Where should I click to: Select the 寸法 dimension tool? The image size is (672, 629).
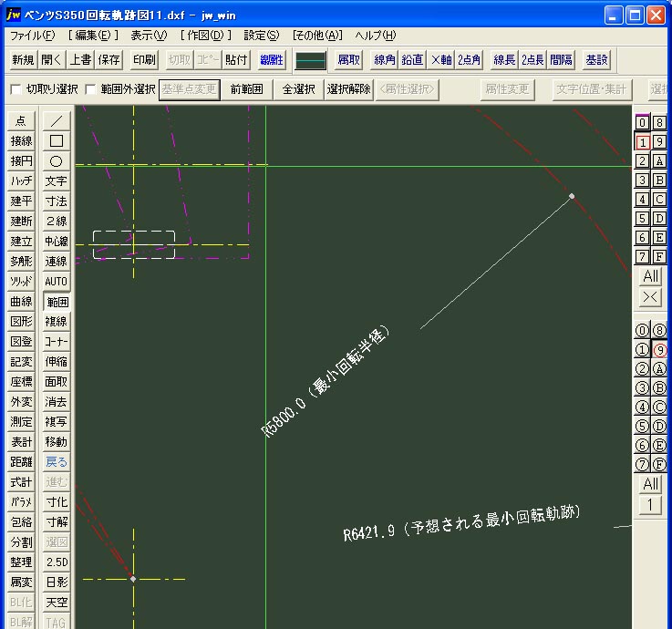[x=57, y=201]
